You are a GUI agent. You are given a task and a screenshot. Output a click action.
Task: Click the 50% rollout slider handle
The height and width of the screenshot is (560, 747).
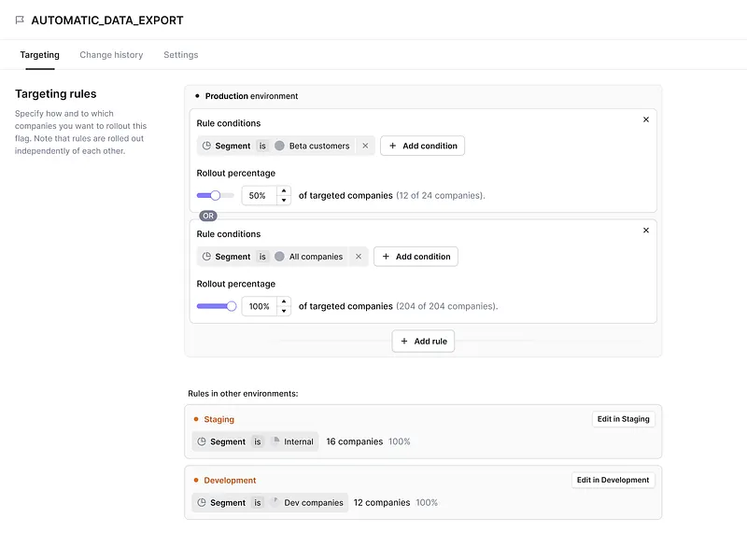tap(216, 195)
